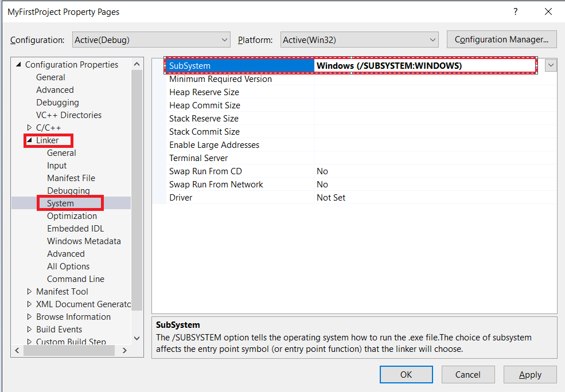Expand the XML Document Generator node
Image resolution: width=565 pixels, height=392 pixels.
pyautogui.click(x=30, y=304)
